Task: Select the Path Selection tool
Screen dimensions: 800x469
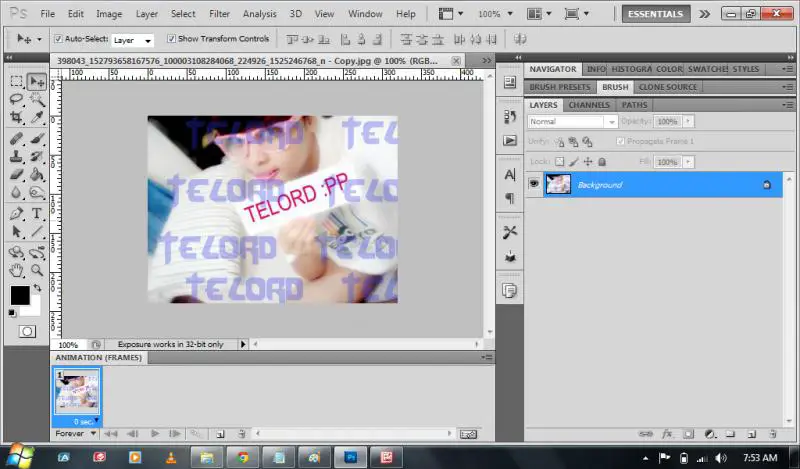Action: (x=16, y=232)
